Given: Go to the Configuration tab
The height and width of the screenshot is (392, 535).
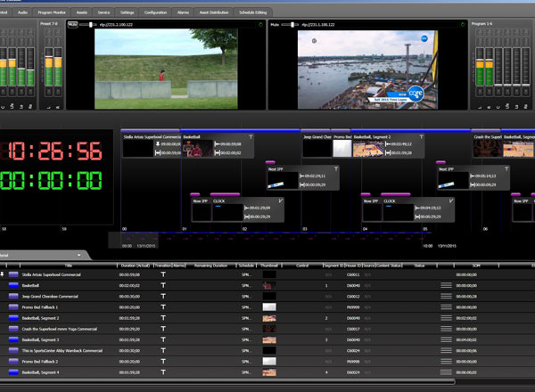Looking at the screenshot, I should point(155,12).
